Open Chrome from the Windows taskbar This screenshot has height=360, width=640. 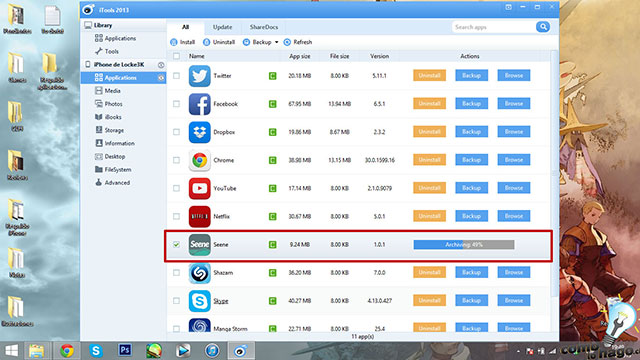[x=67, y=351]
